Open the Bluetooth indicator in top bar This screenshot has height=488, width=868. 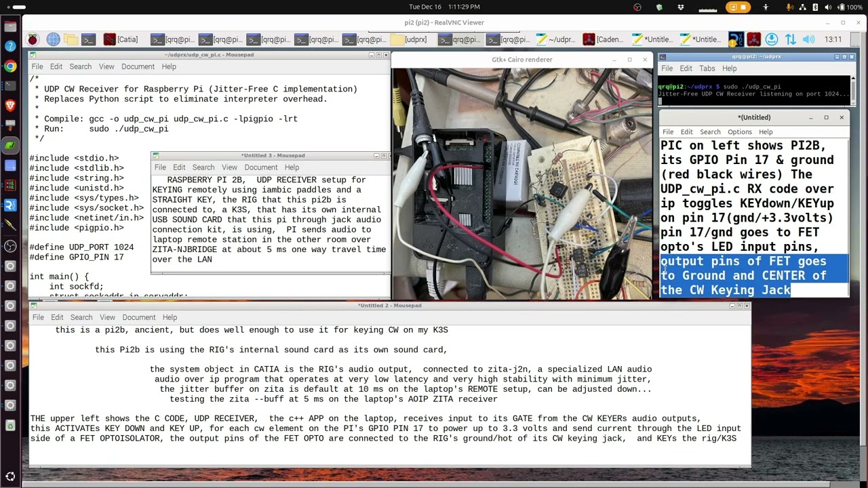coord(815,7)
